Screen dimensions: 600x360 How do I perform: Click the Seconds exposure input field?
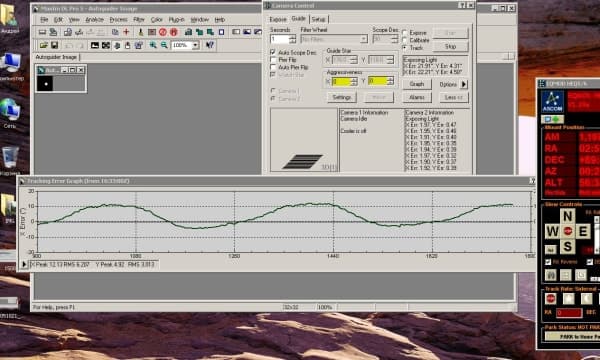click(x=280, y=39)
